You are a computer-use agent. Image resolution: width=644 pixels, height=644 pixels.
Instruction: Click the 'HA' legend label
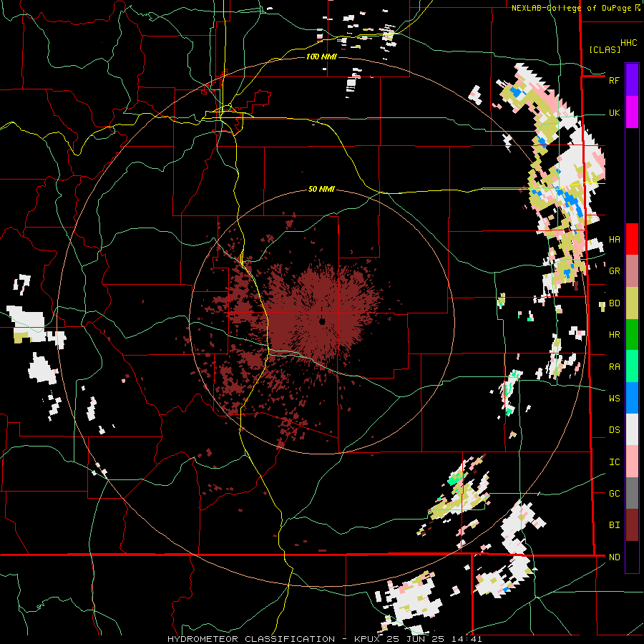(614, 240)
